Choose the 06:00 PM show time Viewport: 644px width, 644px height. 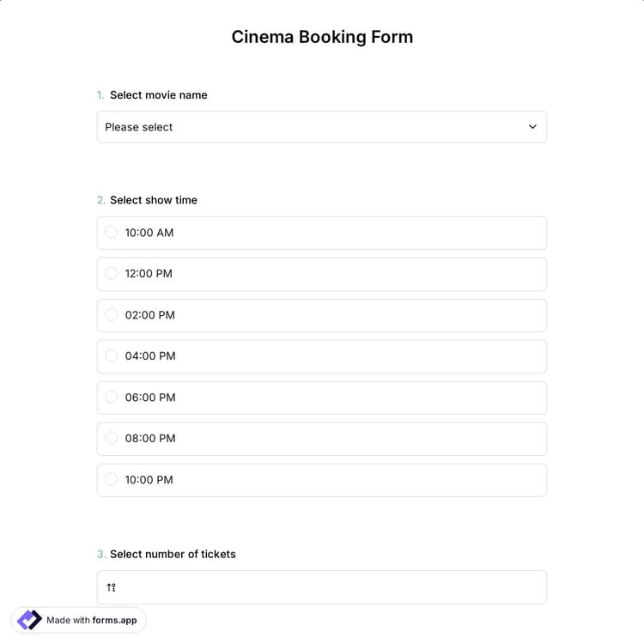coord(112,397)
